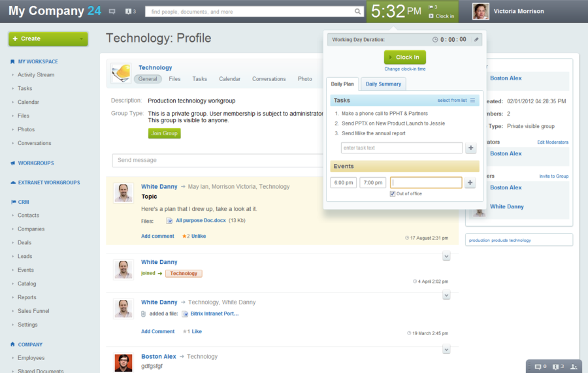Open the Tasks tab of Technology group

pos(199,79)
